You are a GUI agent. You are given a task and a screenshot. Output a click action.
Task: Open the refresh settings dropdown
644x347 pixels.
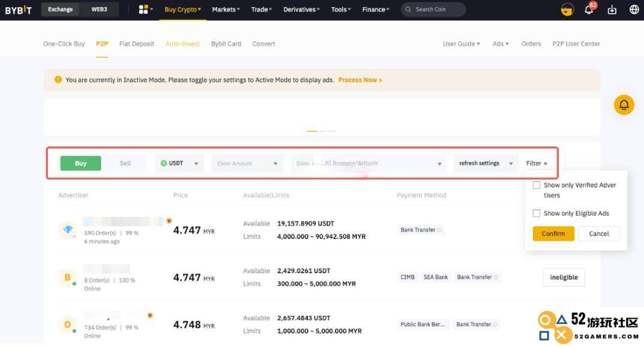pyautogui.click(x=486, y=163)
